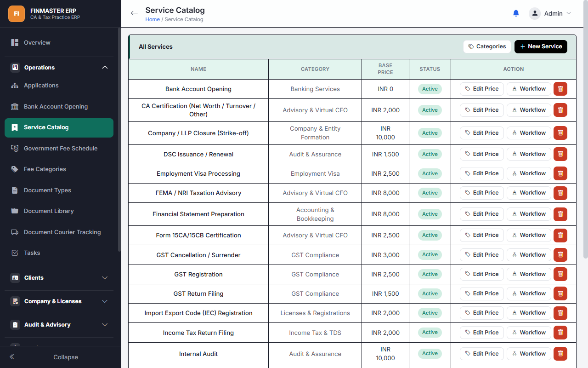Delete the Internal Audit service
The width and height of the screenshot is (588, 368).
click(560, 354)
